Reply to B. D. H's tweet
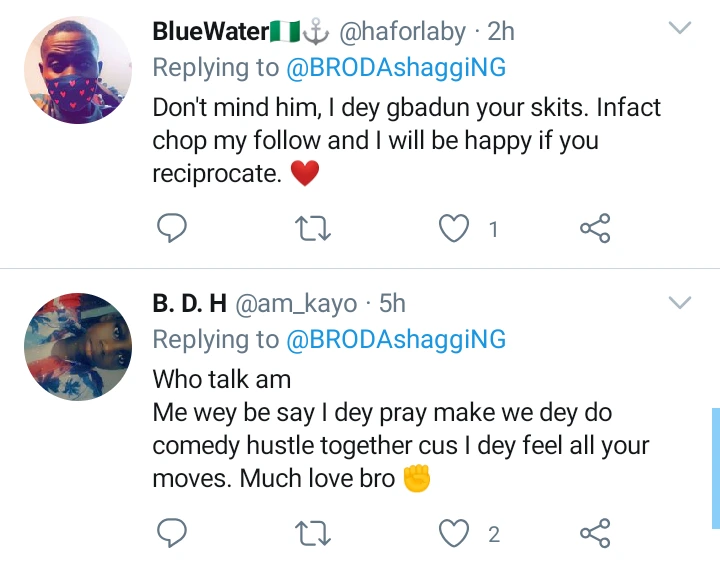720x566 pixels. click(173, 533)
